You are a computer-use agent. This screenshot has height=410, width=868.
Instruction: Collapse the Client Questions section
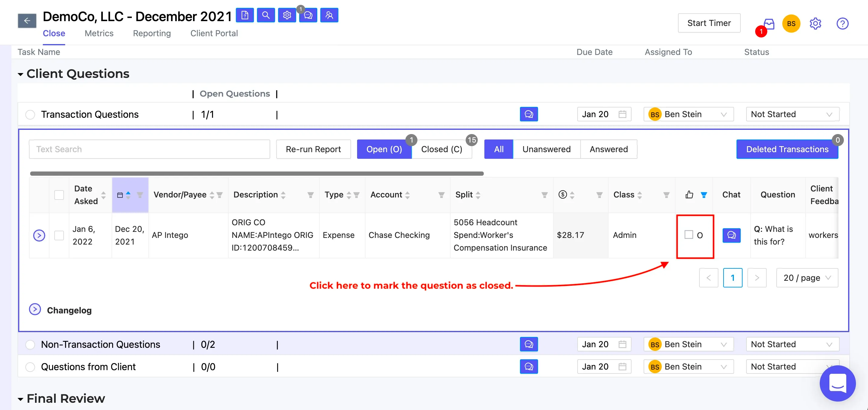(21, 74)
